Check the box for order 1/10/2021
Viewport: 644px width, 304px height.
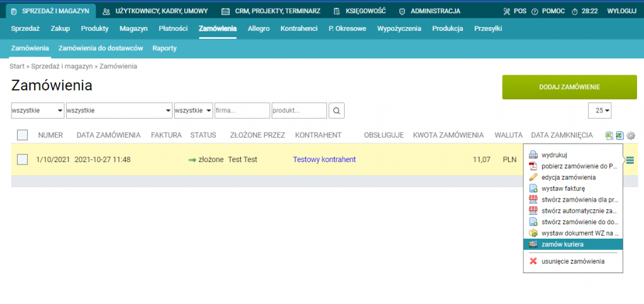[x=22, y=160]
